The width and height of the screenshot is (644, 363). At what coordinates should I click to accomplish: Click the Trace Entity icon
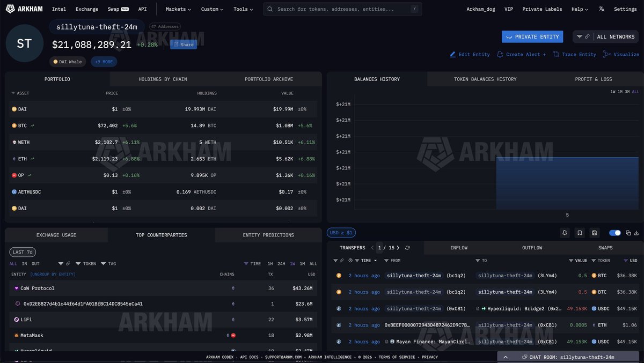coord(556,54)
